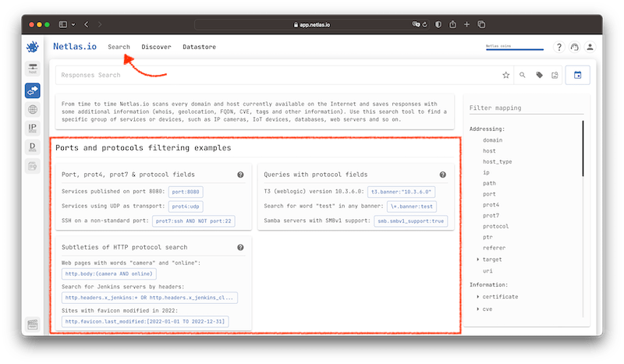This screenshot has height=364, width=624.
Task: Select the prot7 filter field
Action: [x=491, y=215]
